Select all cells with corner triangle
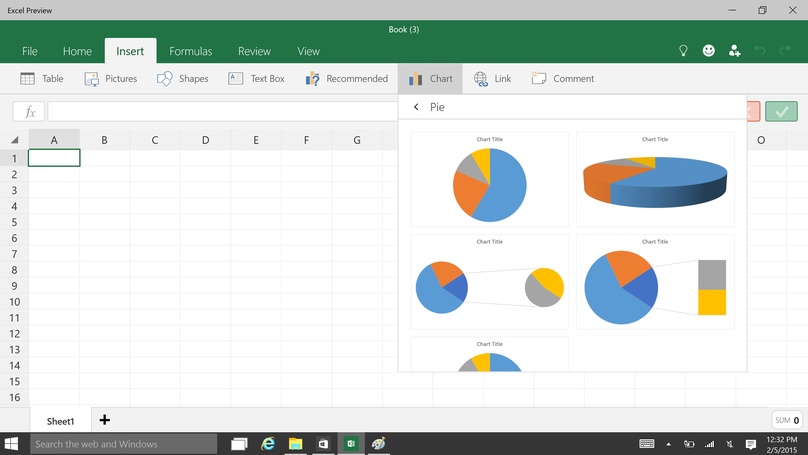The width and height of the screenshot is (808, 455). click(x=14, y=140)
